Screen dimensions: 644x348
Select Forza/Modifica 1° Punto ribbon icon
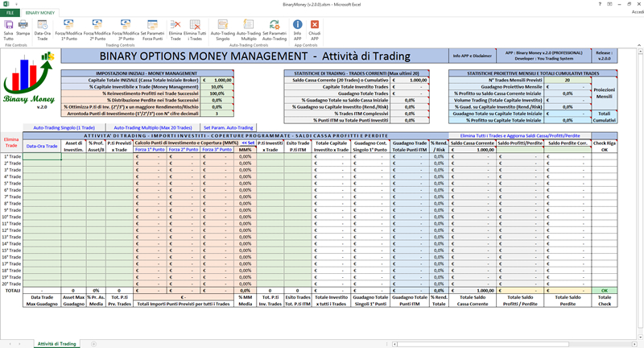pos(68,30)
